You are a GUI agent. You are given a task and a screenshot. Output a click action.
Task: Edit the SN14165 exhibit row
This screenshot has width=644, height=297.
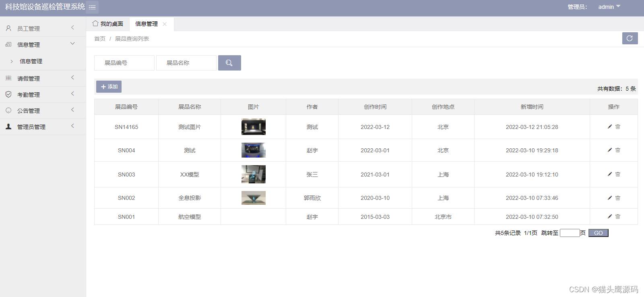[x=609, y=127]
